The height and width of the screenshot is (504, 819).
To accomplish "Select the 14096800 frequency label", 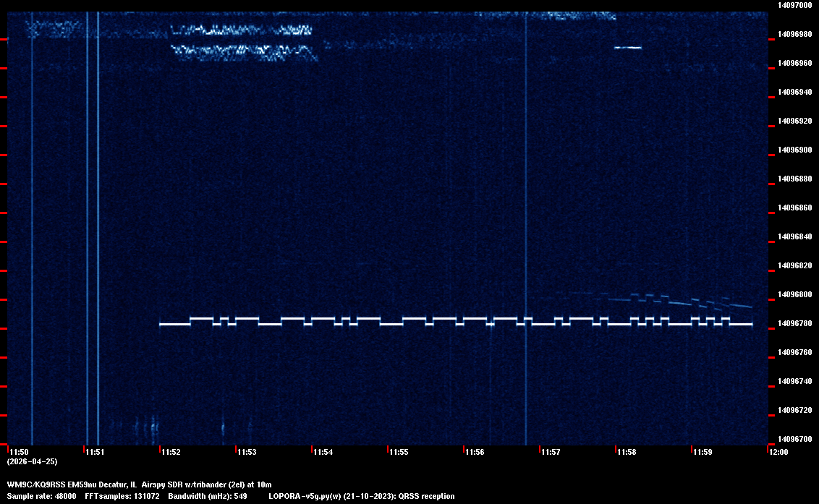I will click(x=794, y=294).
